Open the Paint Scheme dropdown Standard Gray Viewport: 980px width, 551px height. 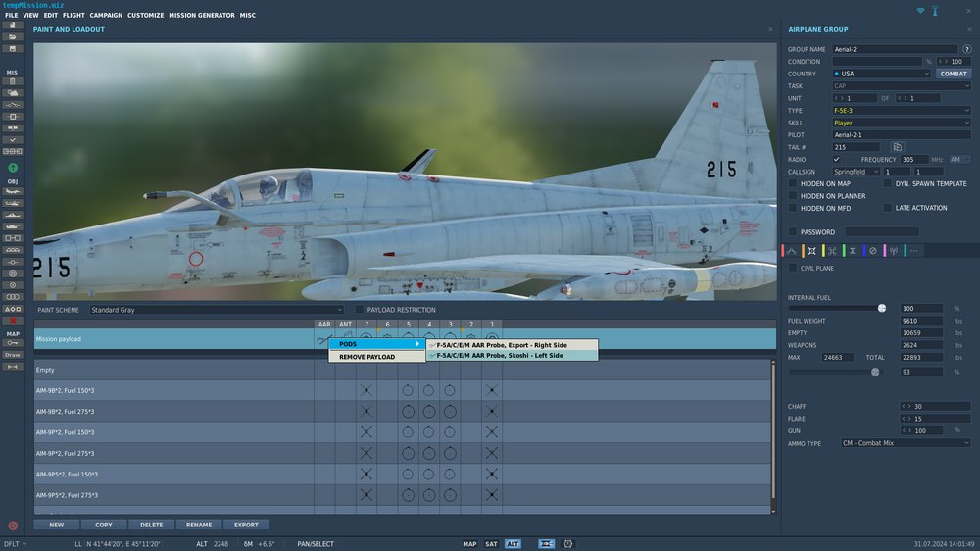(217, 310)
